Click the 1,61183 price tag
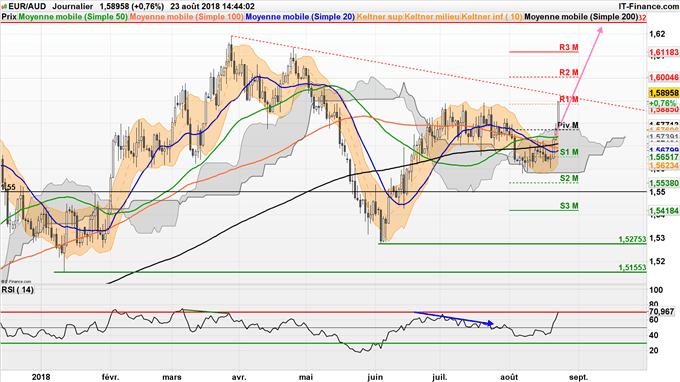This screenshot has width=680, height=382. coord(664,52)
